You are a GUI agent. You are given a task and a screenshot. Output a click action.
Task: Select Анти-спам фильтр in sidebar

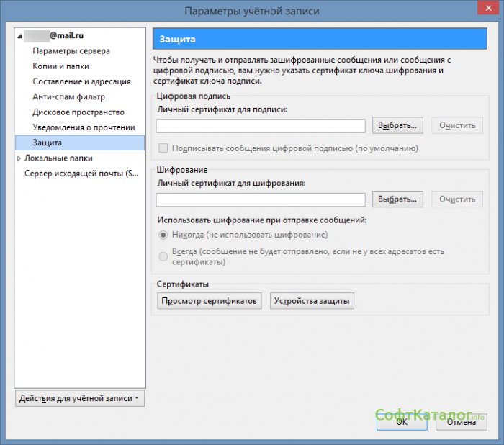(68, 97)
